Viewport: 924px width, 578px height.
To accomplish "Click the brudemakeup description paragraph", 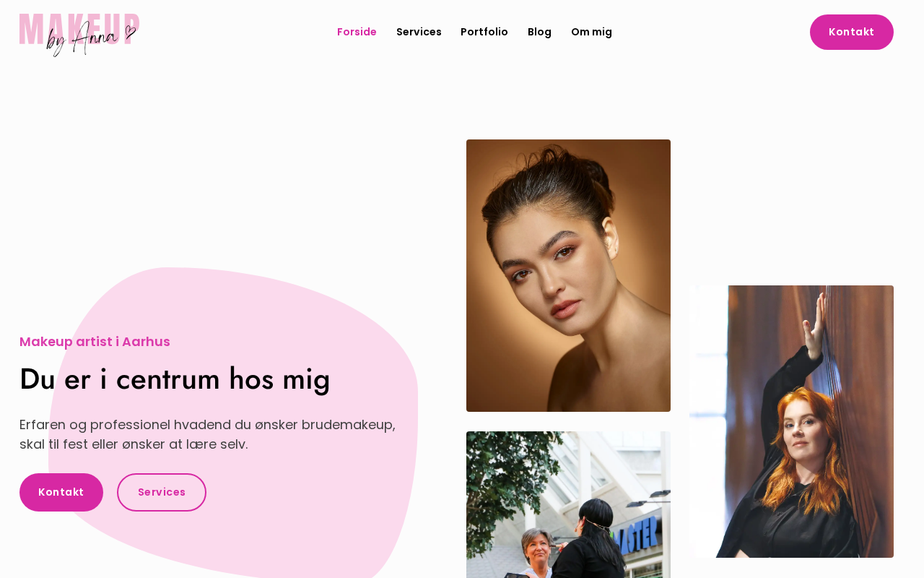I will [x=208, y=434].
